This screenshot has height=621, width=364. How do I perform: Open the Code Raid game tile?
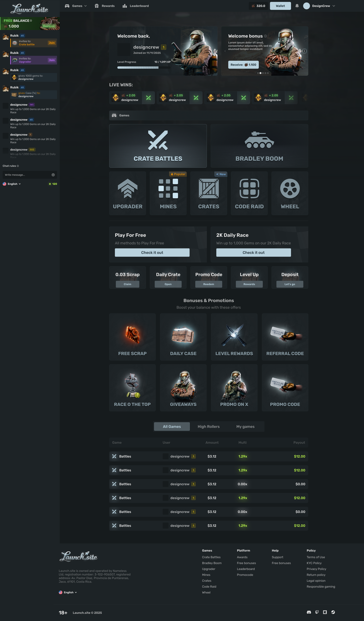click(249, 194)
